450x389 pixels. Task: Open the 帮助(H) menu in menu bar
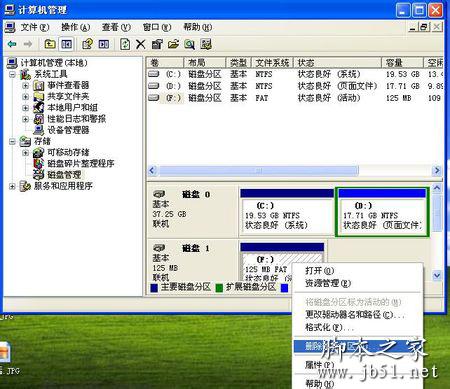[198, 27]
